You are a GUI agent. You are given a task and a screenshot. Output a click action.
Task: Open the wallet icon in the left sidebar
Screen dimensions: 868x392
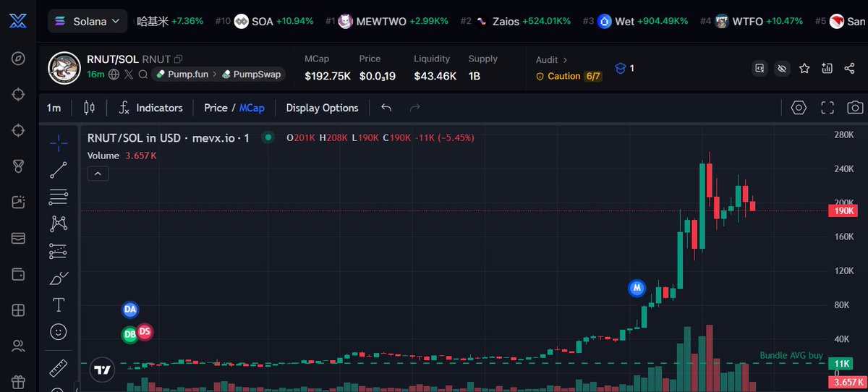[18, 274]
